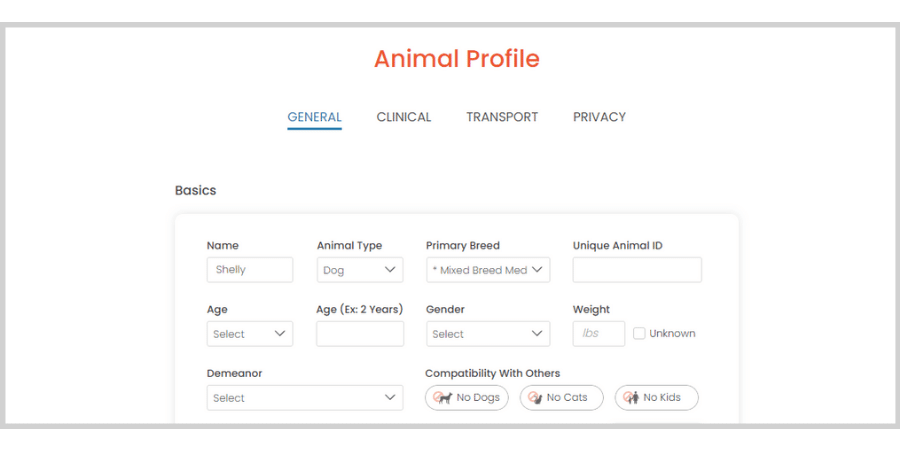Open the Transport tab
The width and height of the screenshot is (900, 472).
click(502, 117)
